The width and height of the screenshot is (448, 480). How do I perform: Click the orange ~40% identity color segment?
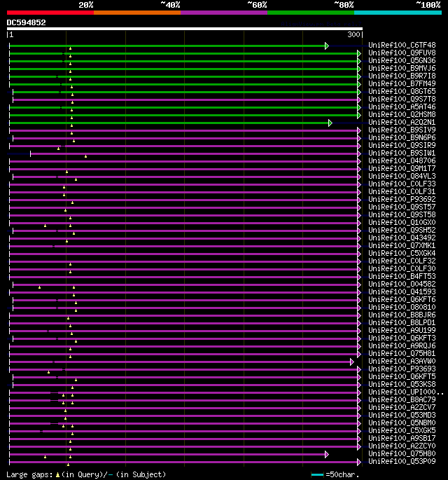pos(137,13)
